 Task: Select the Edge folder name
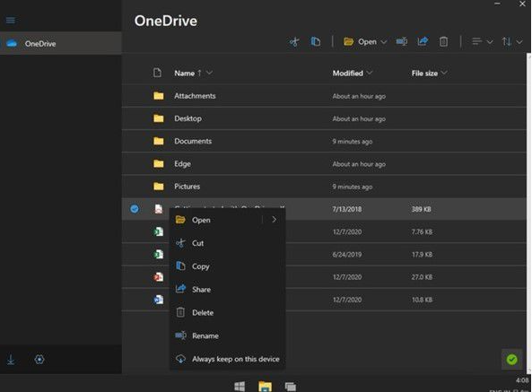pos(182,164)
